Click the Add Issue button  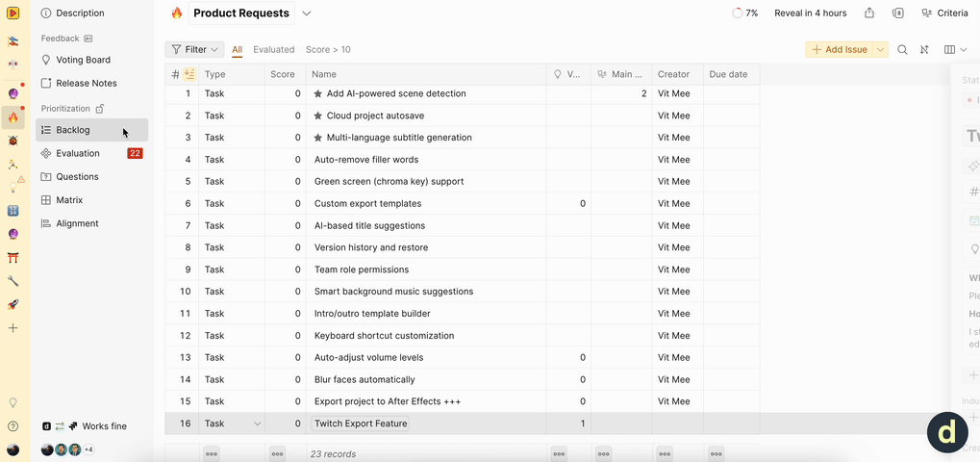coord(840,50)
